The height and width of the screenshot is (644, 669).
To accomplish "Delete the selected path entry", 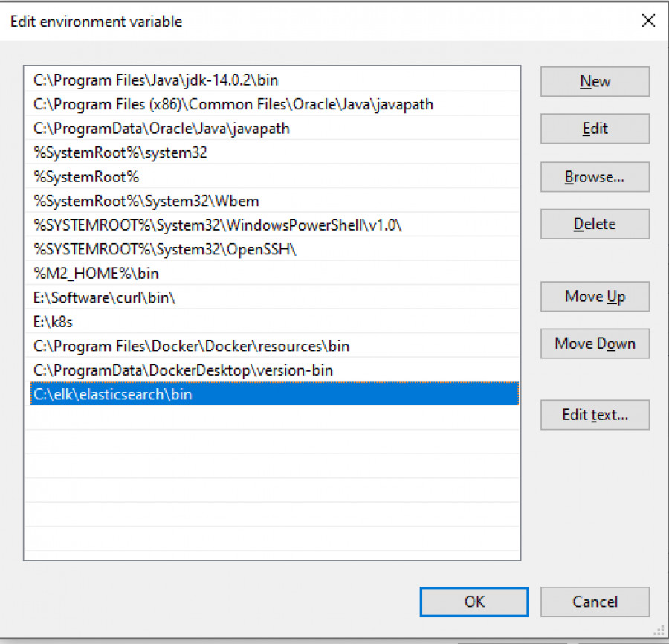I will [x=595, y=224].
